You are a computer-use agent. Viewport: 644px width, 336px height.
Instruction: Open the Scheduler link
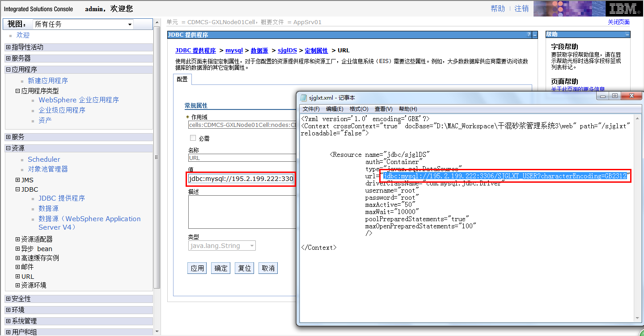point(44,160)
